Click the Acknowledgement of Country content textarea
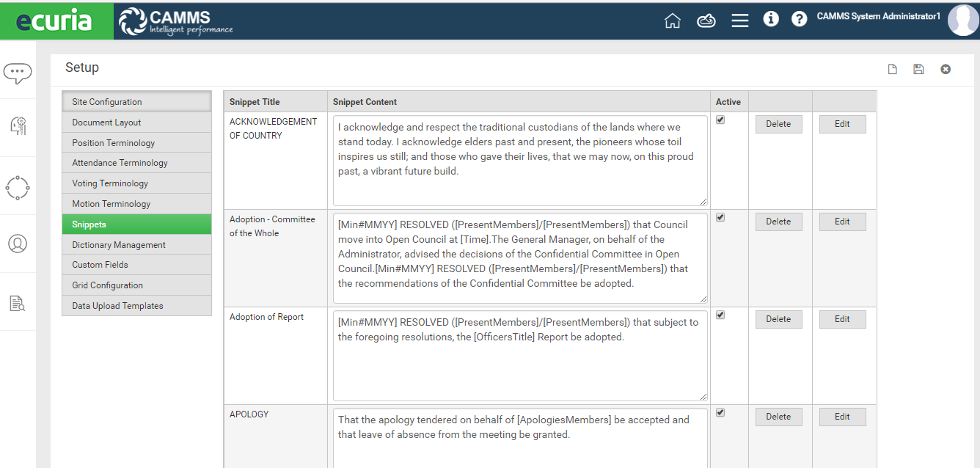The width and height of the screenshot is (980, 468). pyautogui.click(x=520, y=160)
